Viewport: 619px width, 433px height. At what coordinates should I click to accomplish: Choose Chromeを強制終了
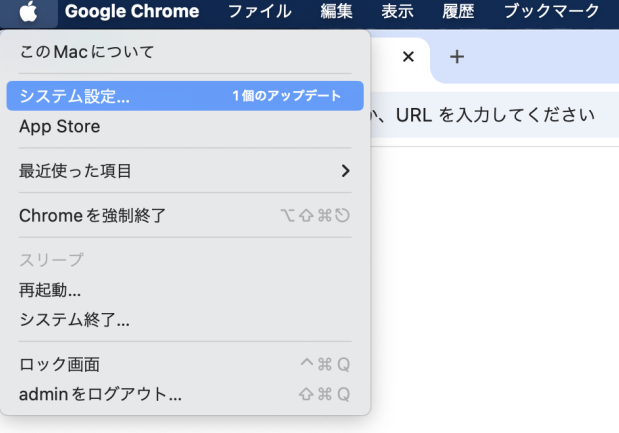tap(185, 216)
